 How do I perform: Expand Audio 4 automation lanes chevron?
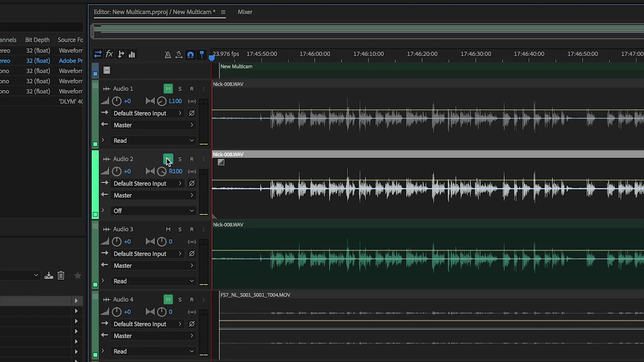(103, 351)
